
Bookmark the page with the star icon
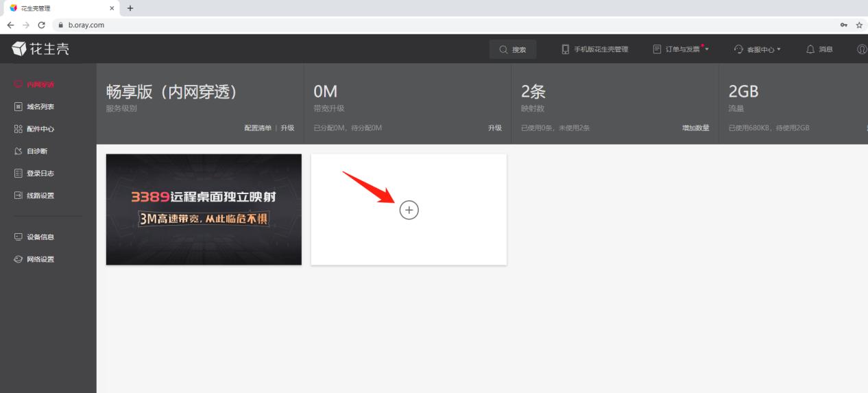(x=859, y=25)
